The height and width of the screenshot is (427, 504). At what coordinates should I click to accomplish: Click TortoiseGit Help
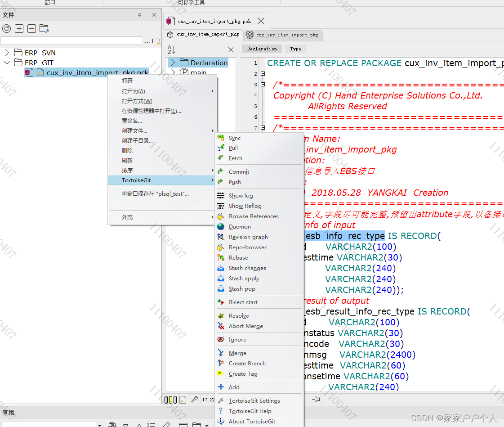coord(250,411)
